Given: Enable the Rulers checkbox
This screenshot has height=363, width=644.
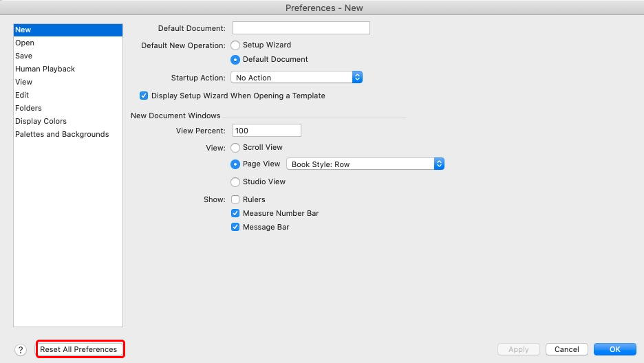Looking at the screenshot, I should coord(235,200).
